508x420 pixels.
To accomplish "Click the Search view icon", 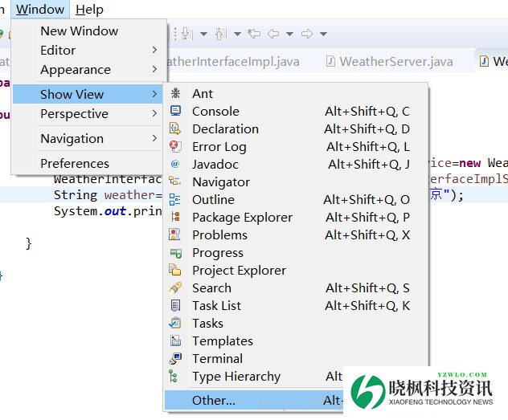I will point(175,287).
